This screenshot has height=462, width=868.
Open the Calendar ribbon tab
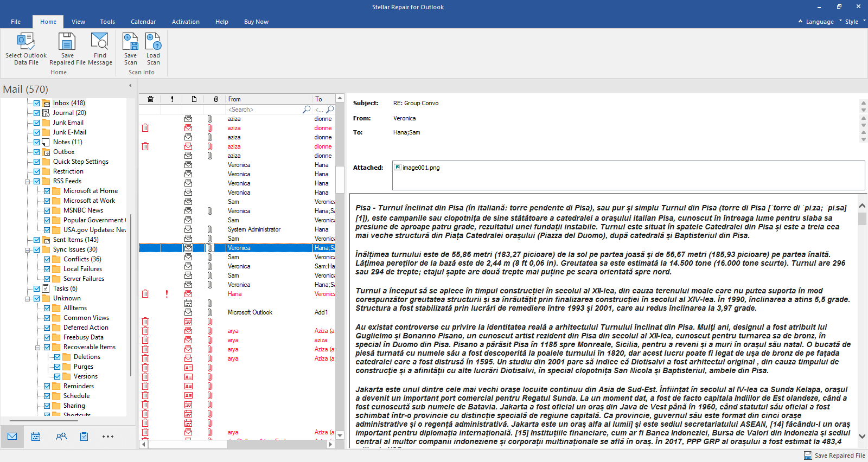[143, 22]
